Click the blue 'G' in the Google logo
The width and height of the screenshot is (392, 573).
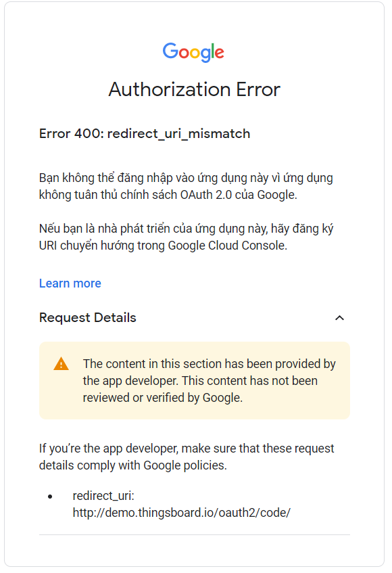tap(171, 52)
